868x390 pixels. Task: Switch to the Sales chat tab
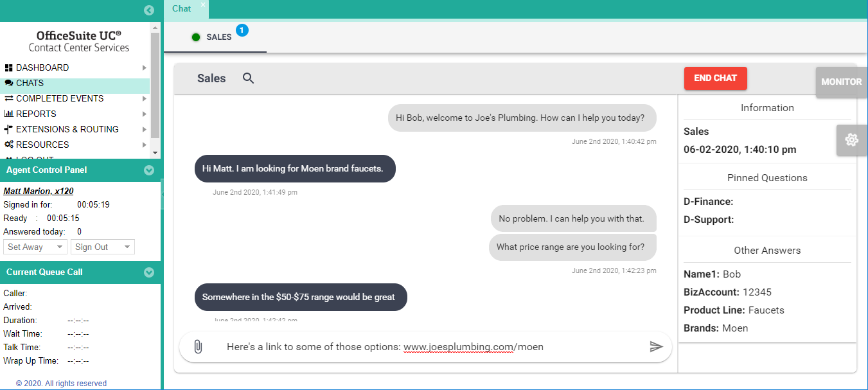point(218,37)
